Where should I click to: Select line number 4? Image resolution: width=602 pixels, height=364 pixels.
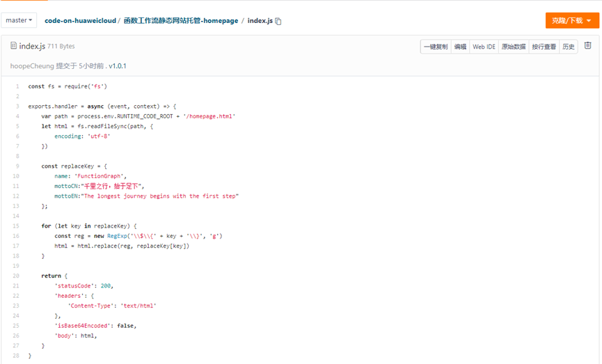tap(17, 116)
